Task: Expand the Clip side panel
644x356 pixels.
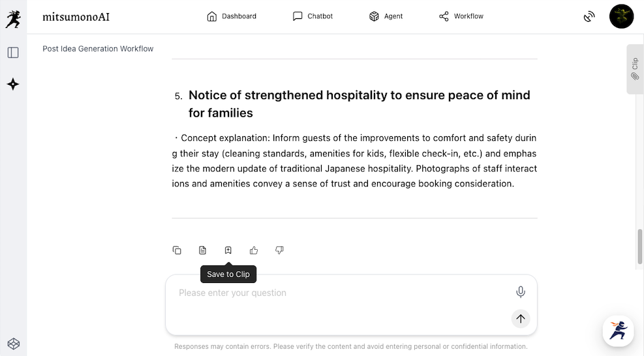Action: point(634,69)
